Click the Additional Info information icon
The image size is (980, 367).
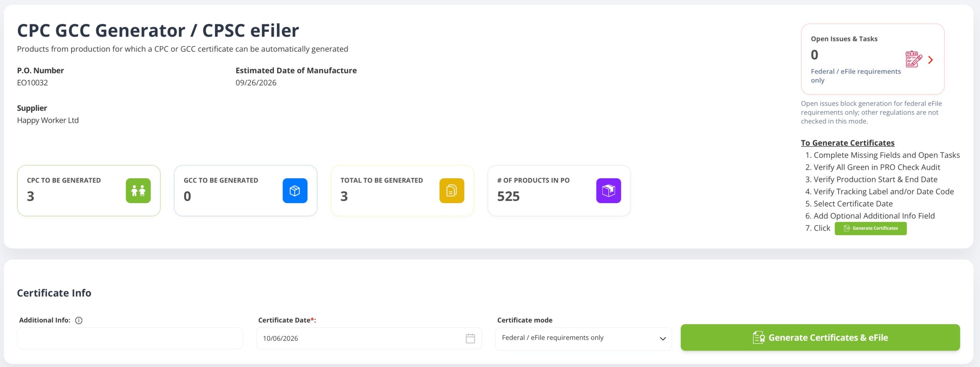79,320
